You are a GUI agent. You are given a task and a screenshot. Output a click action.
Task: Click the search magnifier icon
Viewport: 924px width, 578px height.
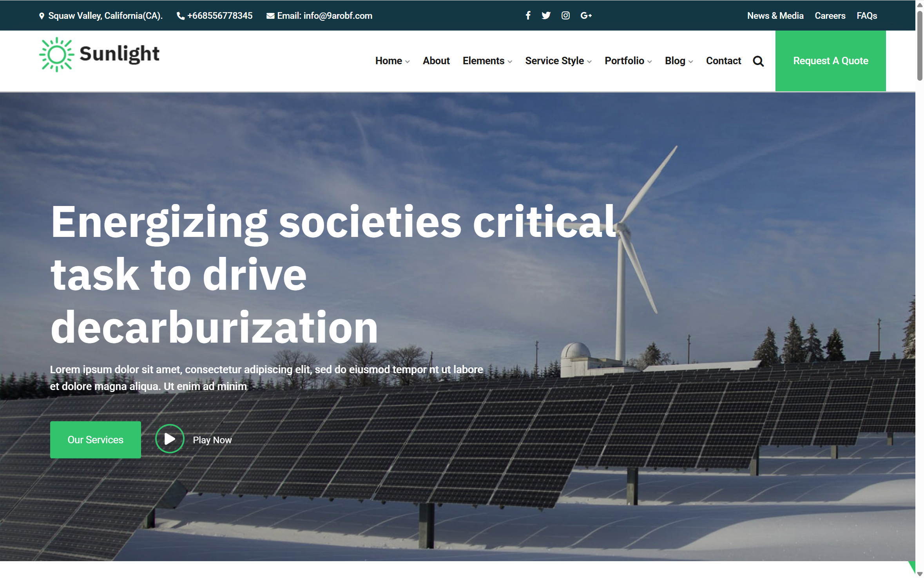pyautogui.click(x=758, y=61)
